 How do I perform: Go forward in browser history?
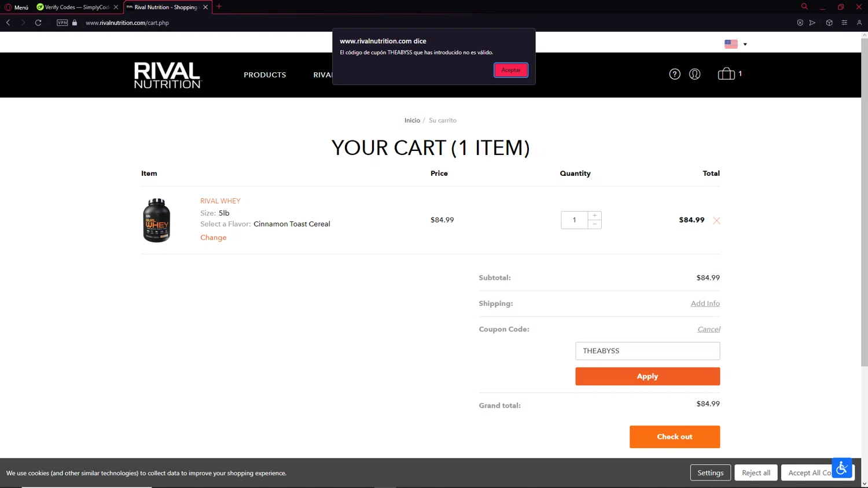click(23, 23)
